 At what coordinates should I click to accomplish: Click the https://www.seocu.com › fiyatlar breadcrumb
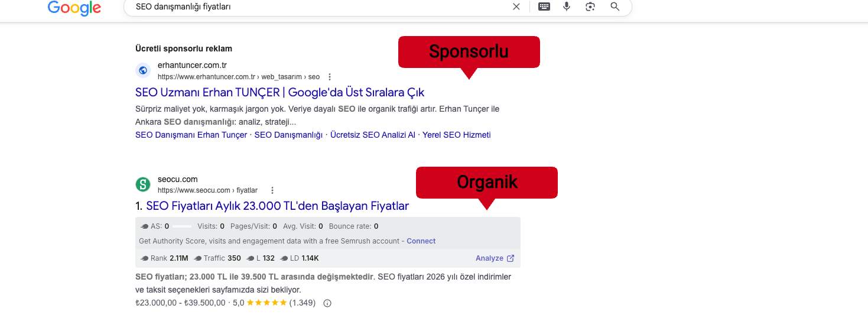[207, 190]
